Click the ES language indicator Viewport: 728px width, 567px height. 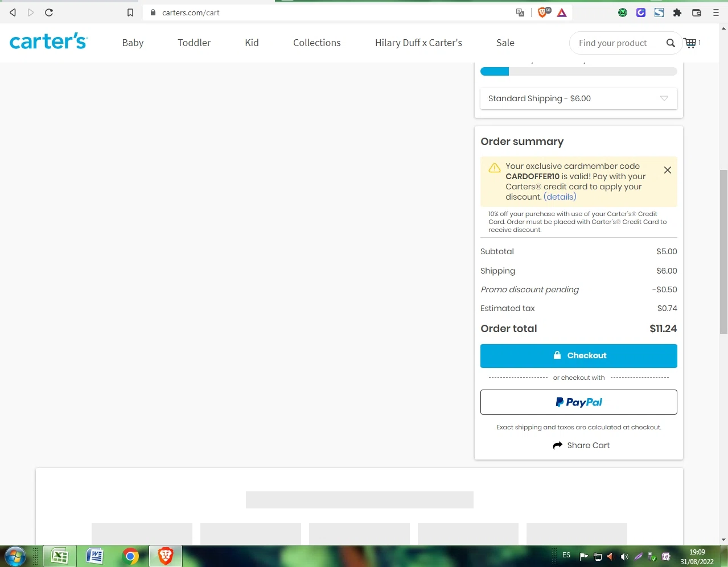pyautogui.click(x=566, y=555)
